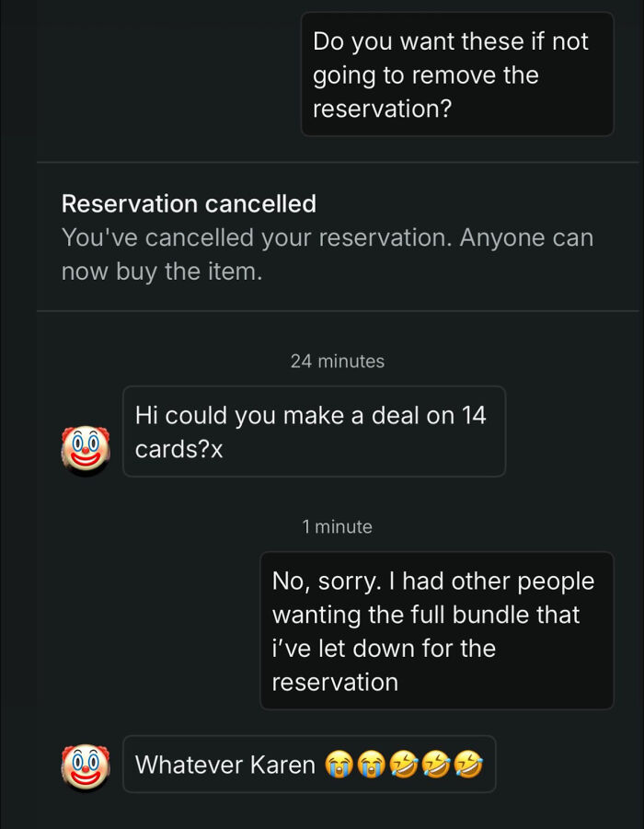Tap the 1 minute timestamp
This screenshot has height=829, width=644.
coord(338,526)
